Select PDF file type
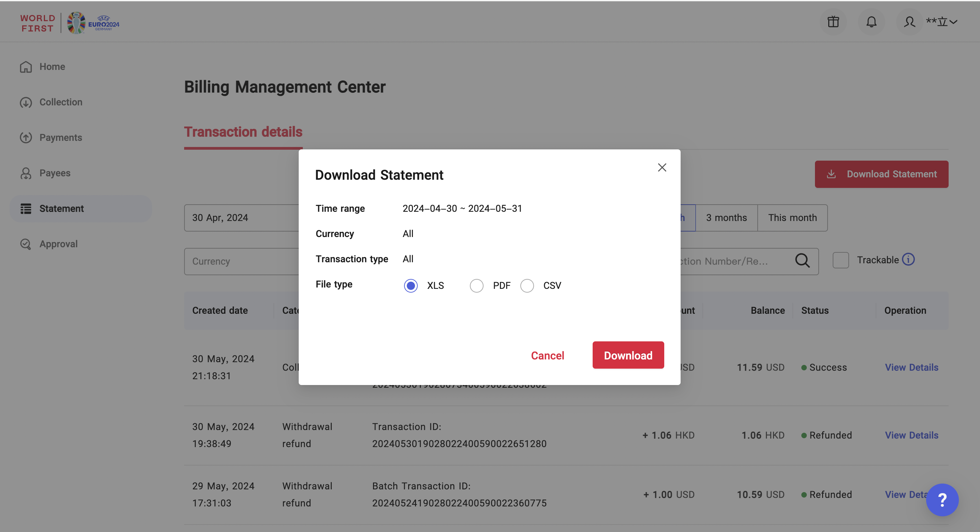Image resolution: width=980 pixels, height=532 pixels. tap(476, 285)
